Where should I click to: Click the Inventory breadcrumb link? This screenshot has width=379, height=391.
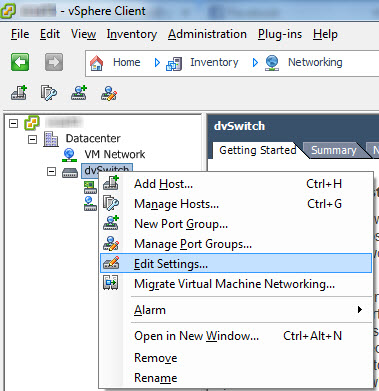pyautogui.click(x=214, y=62)
